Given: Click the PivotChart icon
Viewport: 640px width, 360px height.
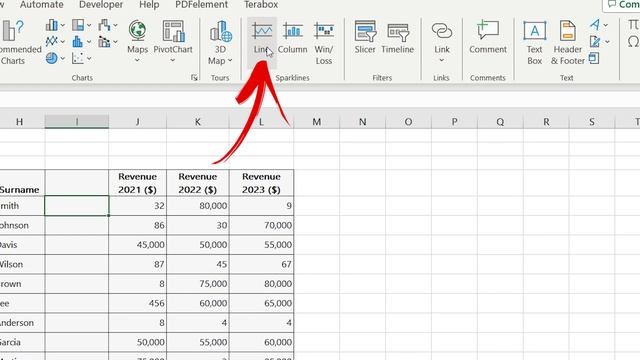Looking at the screenshot, I should pos(173,31).
